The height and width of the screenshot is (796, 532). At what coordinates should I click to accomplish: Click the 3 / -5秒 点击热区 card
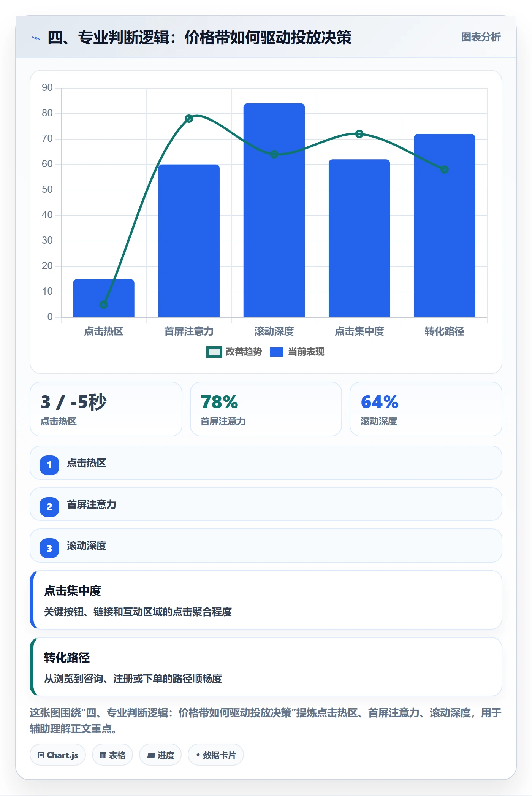pyautogui.click(x=106, y=409)
